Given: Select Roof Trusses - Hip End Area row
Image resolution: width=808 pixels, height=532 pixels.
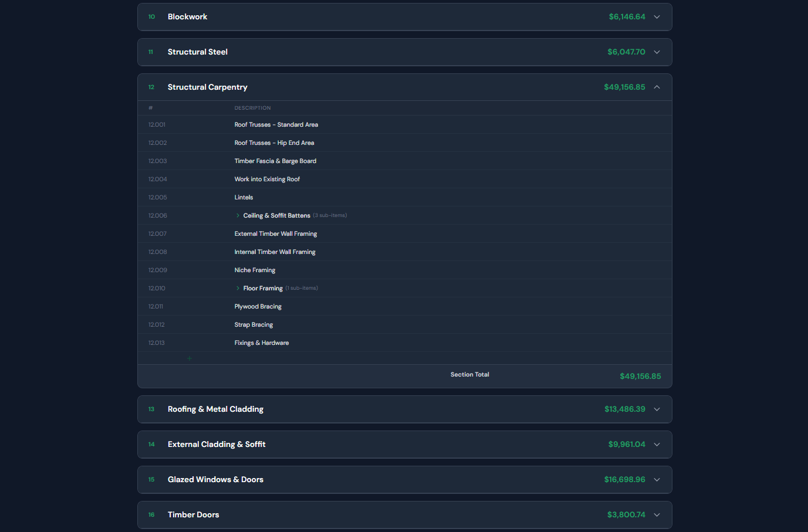Looking at the screenshot, I should 405,143.
